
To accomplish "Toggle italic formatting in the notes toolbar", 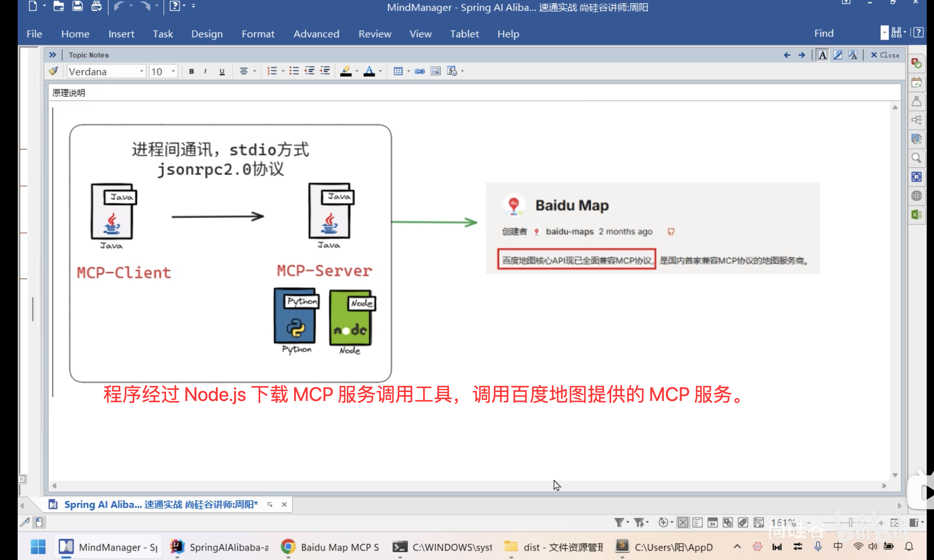I will (x=206, y=71).
